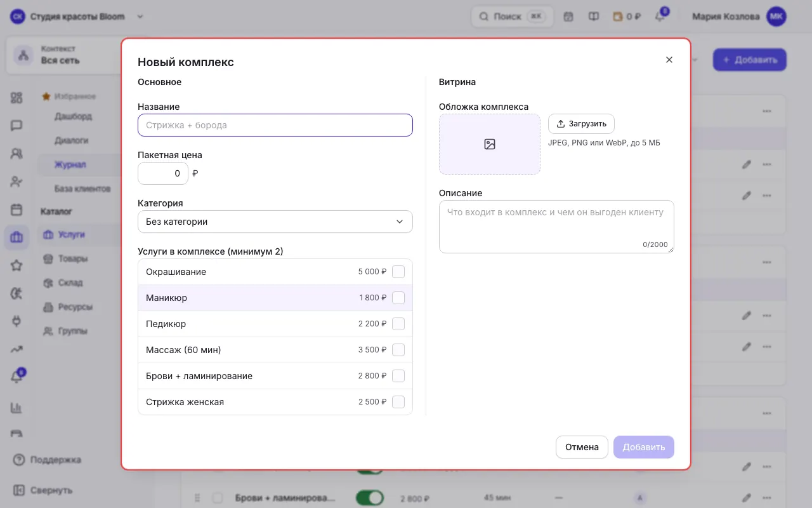Screen dimensions: 812x508
Task: Click the Отмена button
Action: [x=582, y=447]
